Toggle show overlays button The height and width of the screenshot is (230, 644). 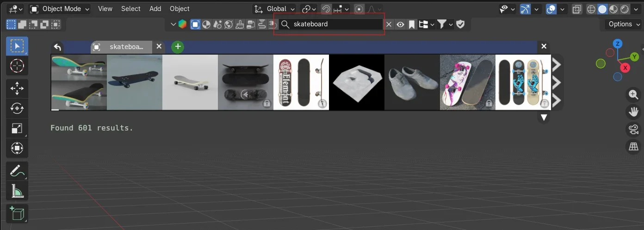pos(551,9)
